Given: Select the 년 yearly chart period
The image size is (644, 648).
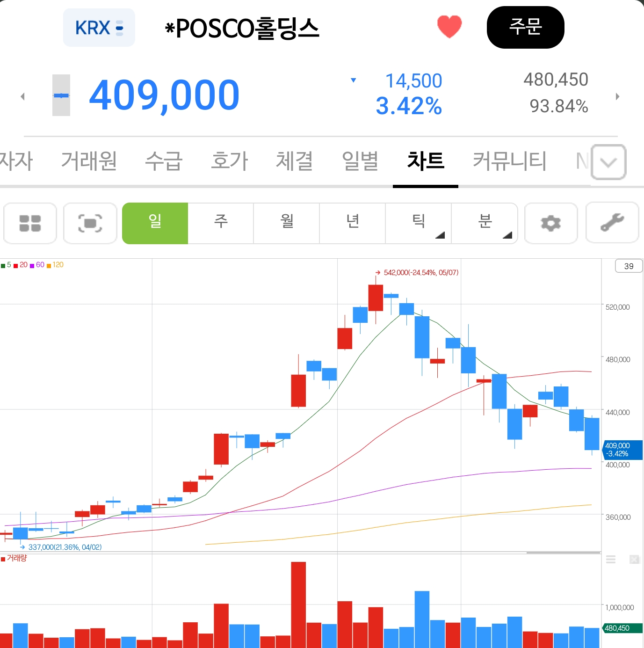Looking at the screenshot, I should click(x=353, y=223).
